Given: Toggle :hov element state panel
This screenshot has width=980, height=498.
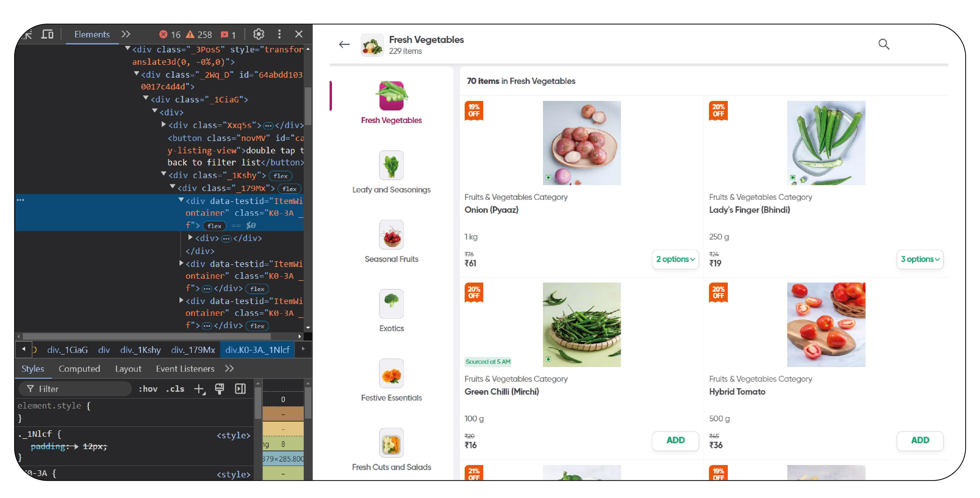Looking at the screenshot, I should point(148,389).
